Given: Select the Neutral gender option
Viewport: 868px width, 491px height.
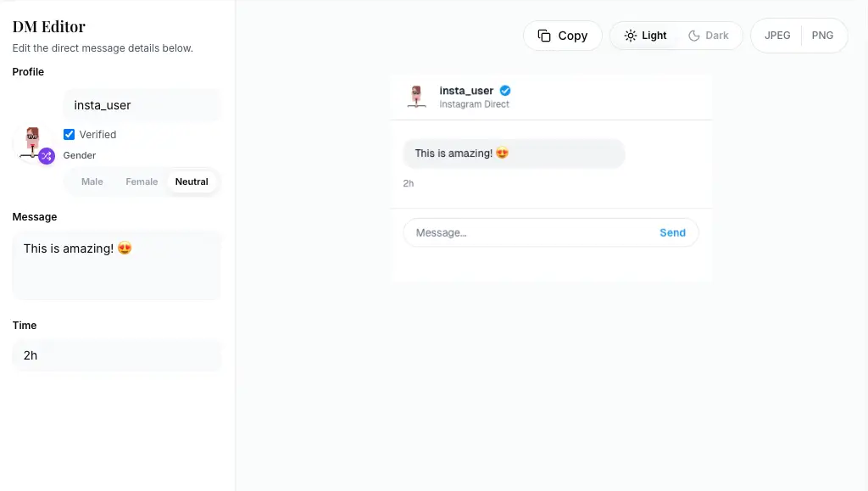Looking at the screenshot, I should [x=192, y=181].
